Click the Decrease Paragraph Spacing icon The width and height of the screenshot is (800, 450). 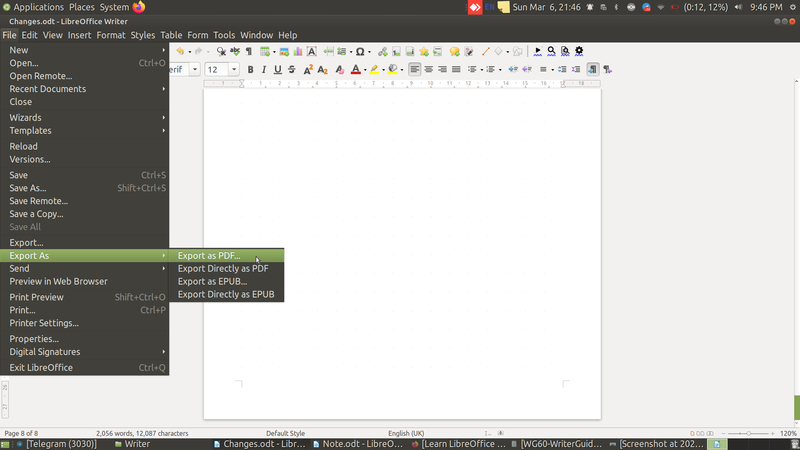[x=576, y=69]
